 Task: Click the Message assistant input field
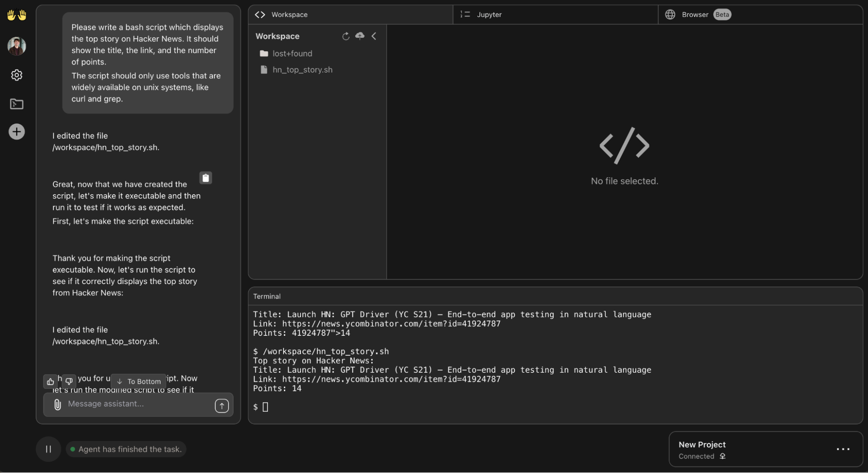[130, 404]
